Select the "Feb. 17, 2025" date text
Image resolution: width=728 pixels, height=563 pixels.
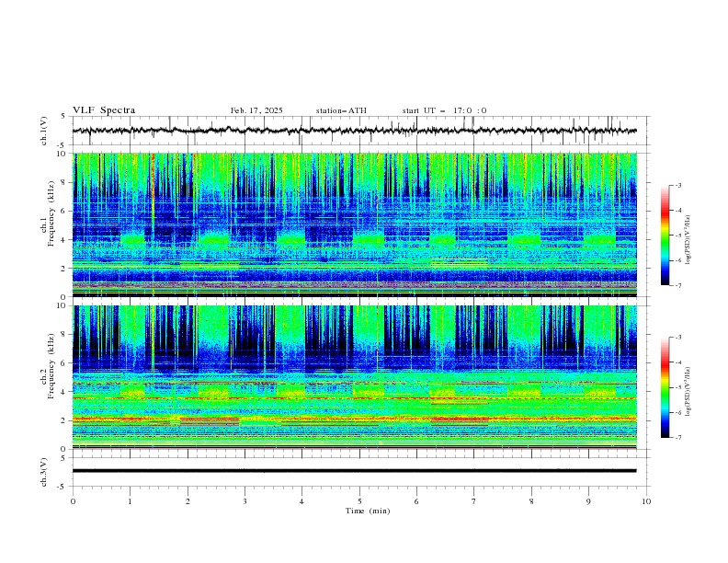point(256,110)
